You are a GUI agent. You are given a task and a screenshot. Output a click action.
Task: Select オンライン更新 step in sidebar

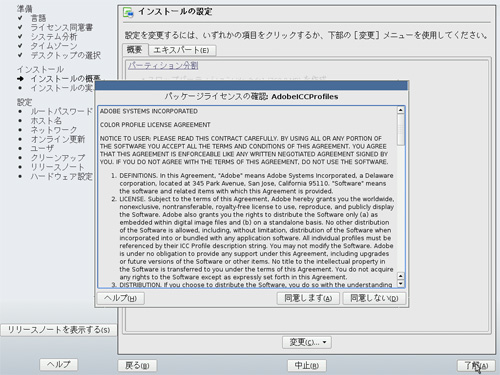tap(58, 139)
